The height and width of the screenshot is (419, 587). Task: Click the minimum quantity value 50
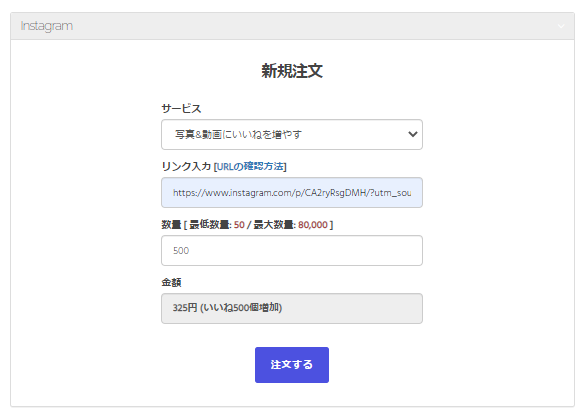239,225
